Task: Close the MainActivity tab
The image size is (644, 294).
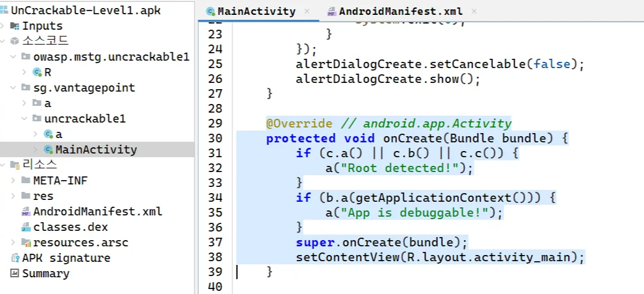Action: click(x=307, y=12)
